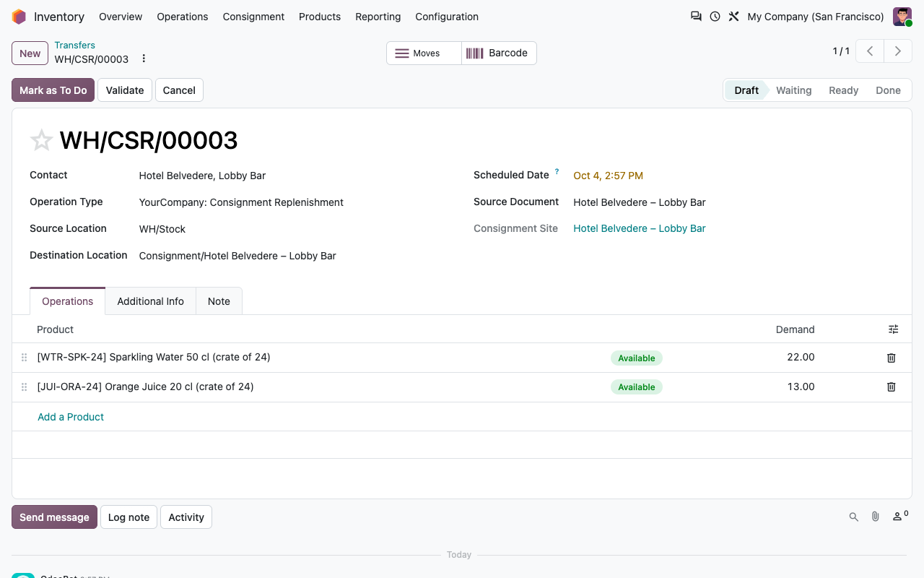Image resolution: width=924 pixels, height=578 pixels.
Task: Delete the Orange Juice line
Action: tap(892, 387)
